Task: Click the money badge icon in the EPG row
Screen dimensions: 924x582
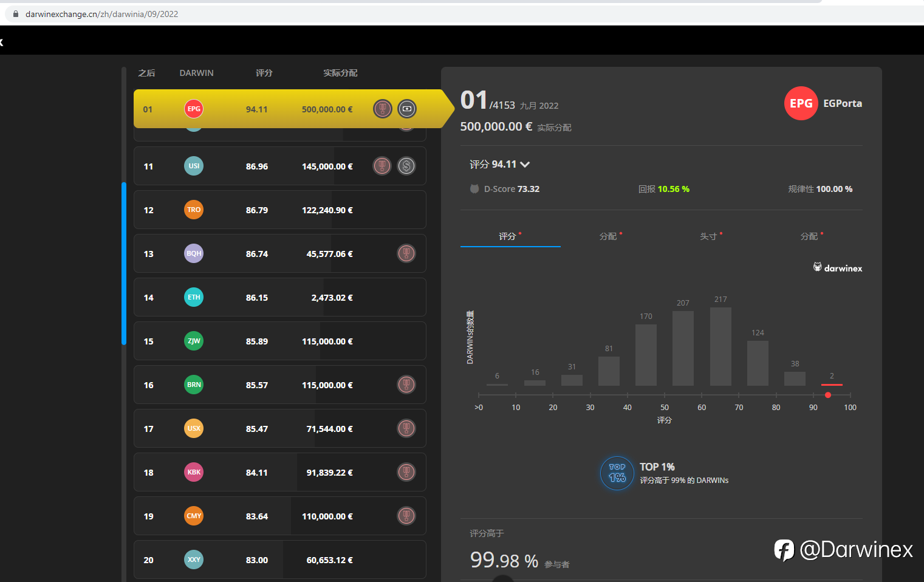Action: pos(407,109)
